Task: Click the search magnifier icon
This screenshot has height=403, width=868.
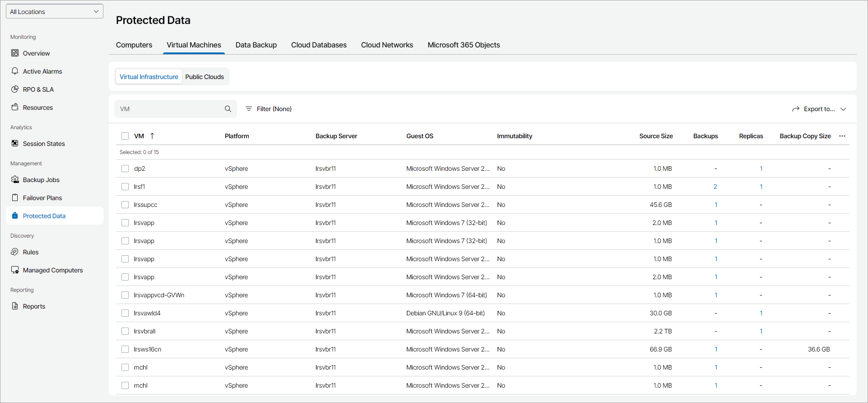Action: point(228,109)
